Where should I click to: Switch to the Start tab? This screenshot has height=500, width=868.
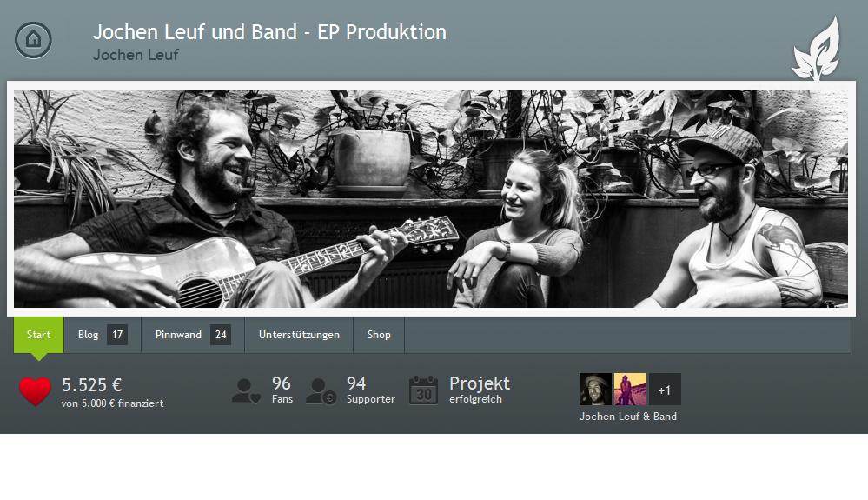pos(39,335)
